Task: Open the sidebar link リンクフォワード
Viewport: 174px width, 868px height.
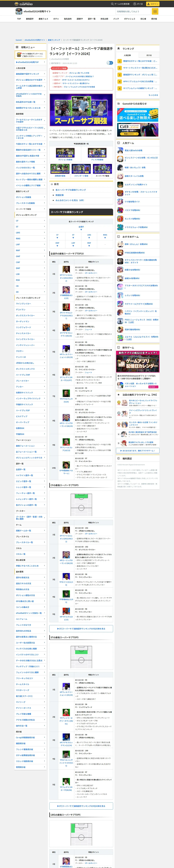Action: [30, 327]
